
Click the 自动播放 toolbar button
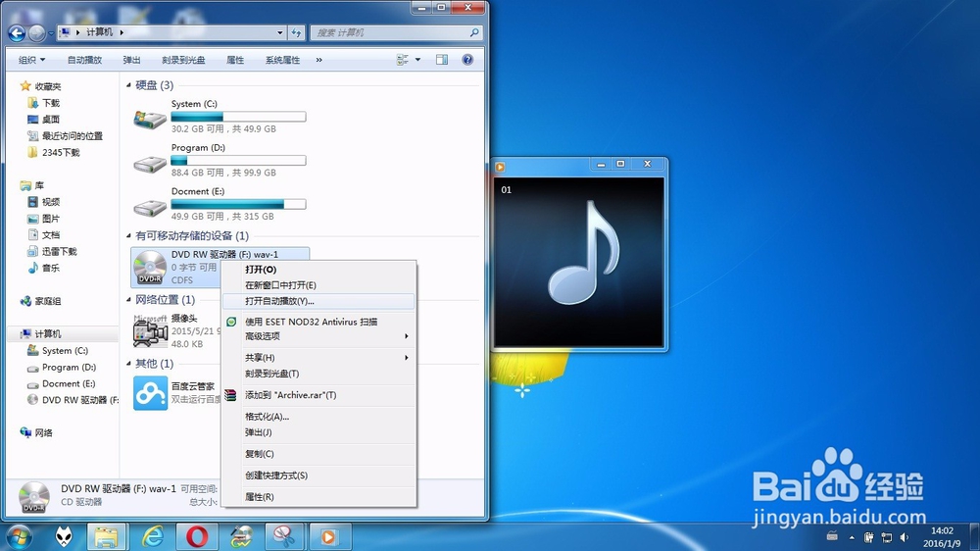coord(84,60)
